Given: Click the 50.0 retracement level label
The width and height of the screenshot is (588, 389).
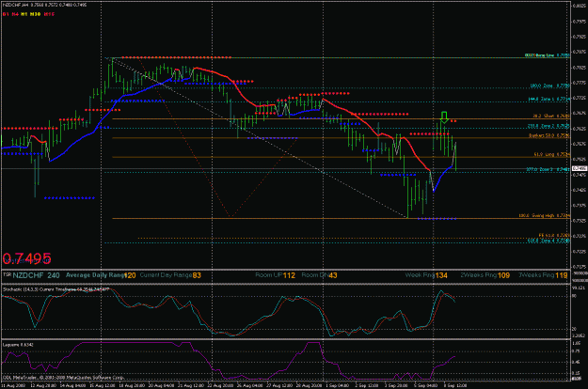Looking at the screenshot, I should click(549, 135).
